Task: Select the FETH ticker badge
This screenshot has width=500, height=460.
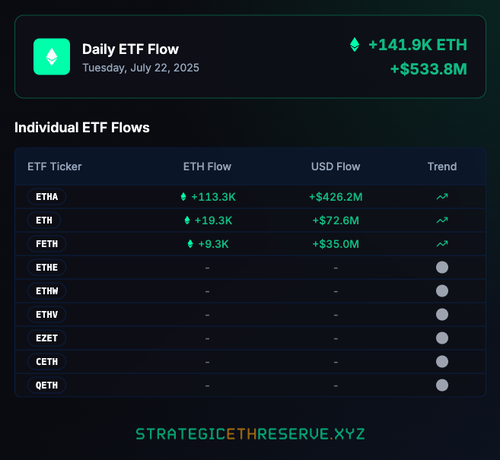Action: point(47,244)
